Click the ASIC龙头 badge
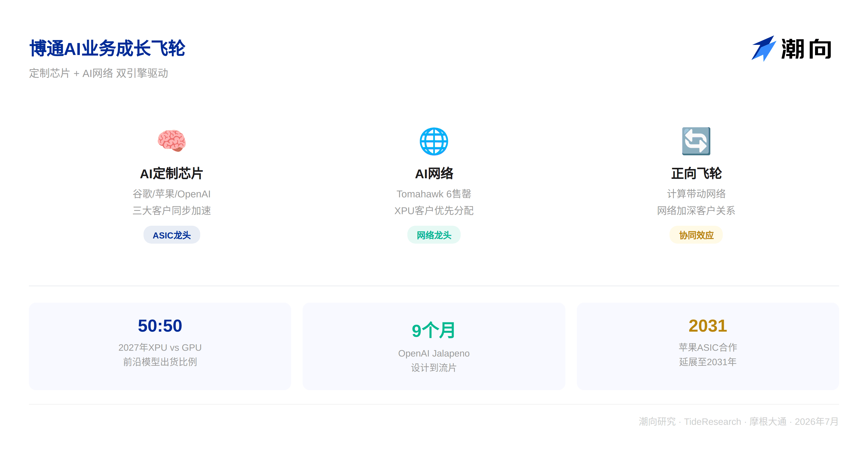The image size is (868, 463). pos(172,235)
